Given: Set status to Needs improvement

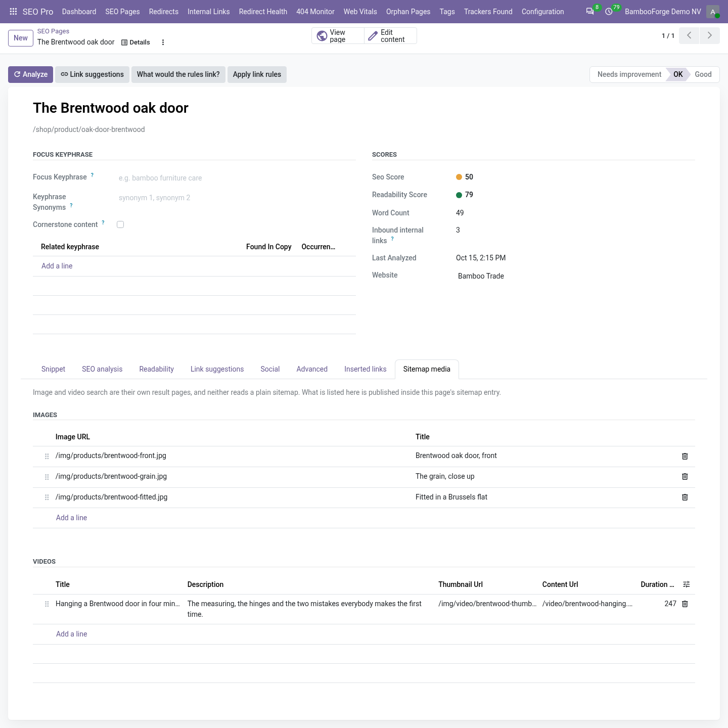Looking at the screenshot, I should point(629,74).
